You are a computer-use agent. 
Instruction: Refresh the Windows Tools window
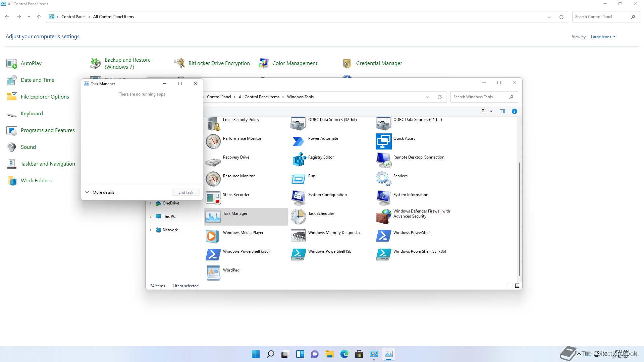[439, 97]
